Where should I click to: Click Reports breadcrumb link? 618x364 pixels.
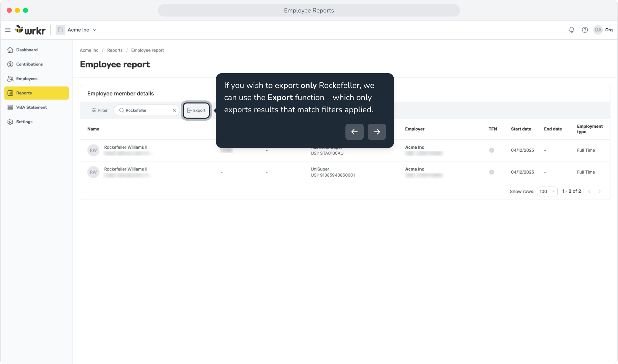coord(115,50)
